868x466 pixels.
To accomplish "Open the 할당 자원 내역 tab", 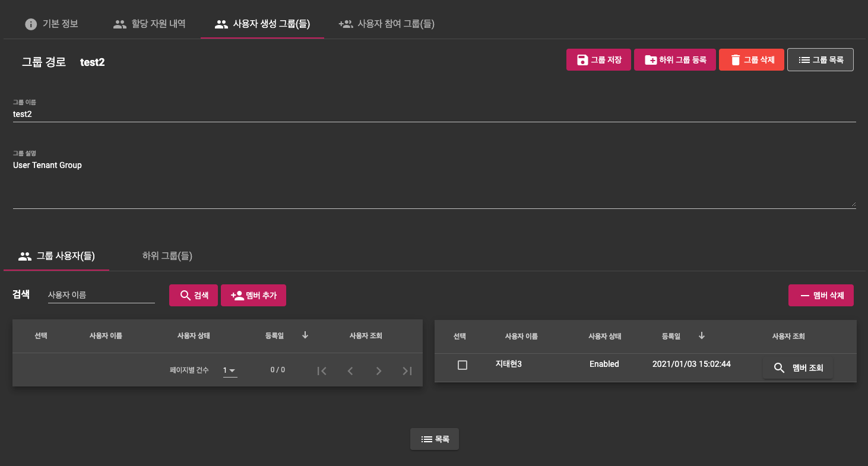I will [150, 24].
